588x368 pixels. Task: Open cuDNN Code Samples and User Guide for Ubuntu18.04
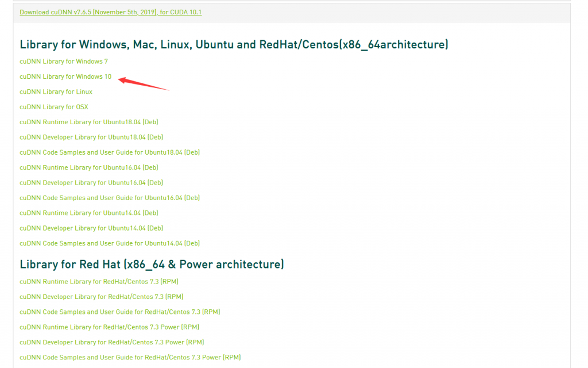[110, 152]
